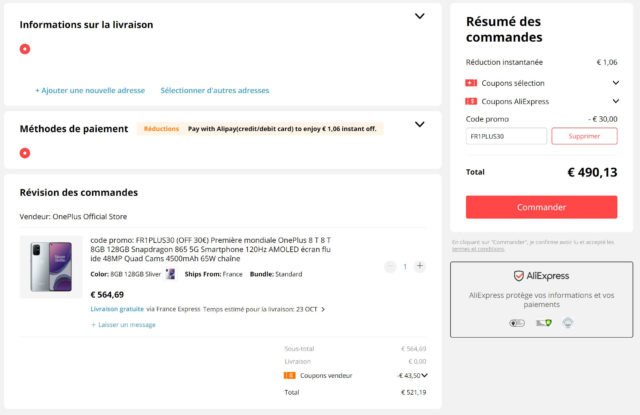This screenshot has width=640, height=415.
Task: Click the color variant swatch icon
Action: (x=170, y=274)
